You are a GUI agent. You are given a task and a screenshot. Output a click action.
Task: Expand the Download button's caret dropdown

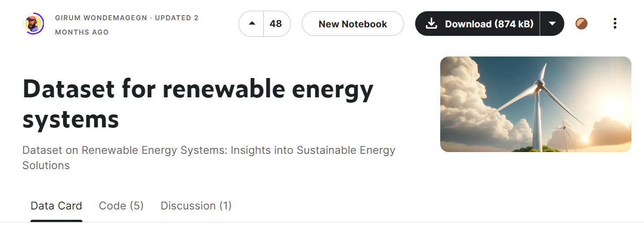point(552,24)
